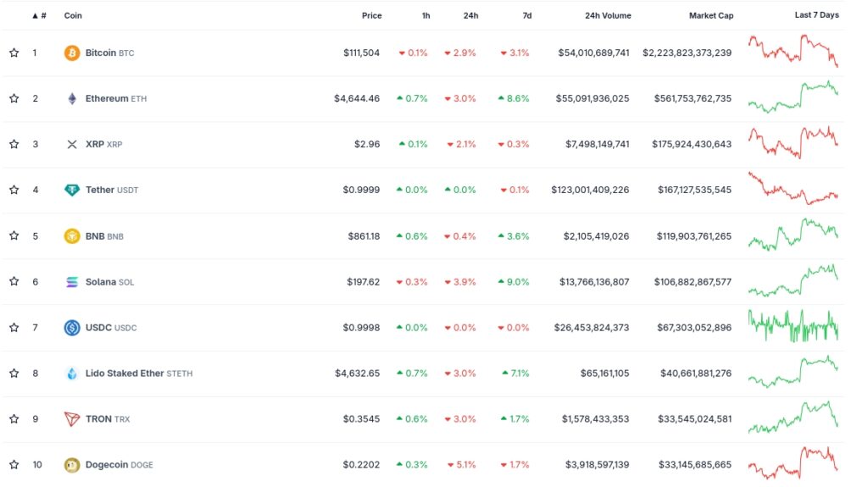Click the USDC logo icon

72,328
